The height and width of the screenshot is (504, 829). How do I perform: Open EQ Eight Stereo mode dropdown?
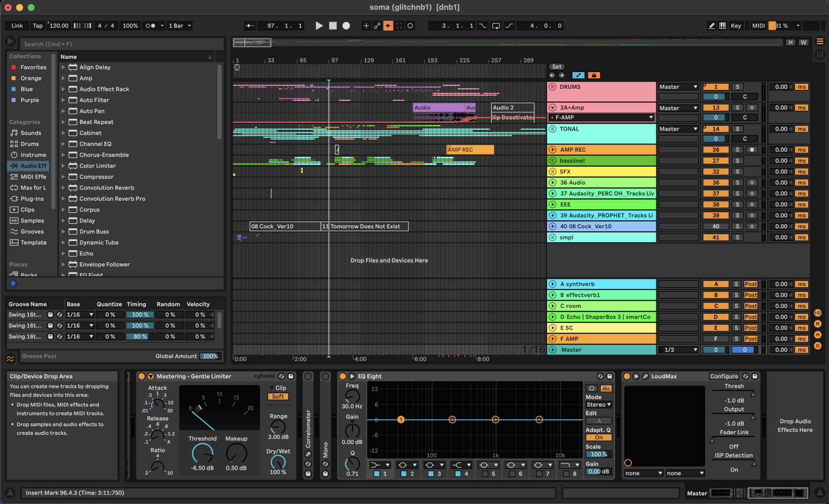(599, 405)
